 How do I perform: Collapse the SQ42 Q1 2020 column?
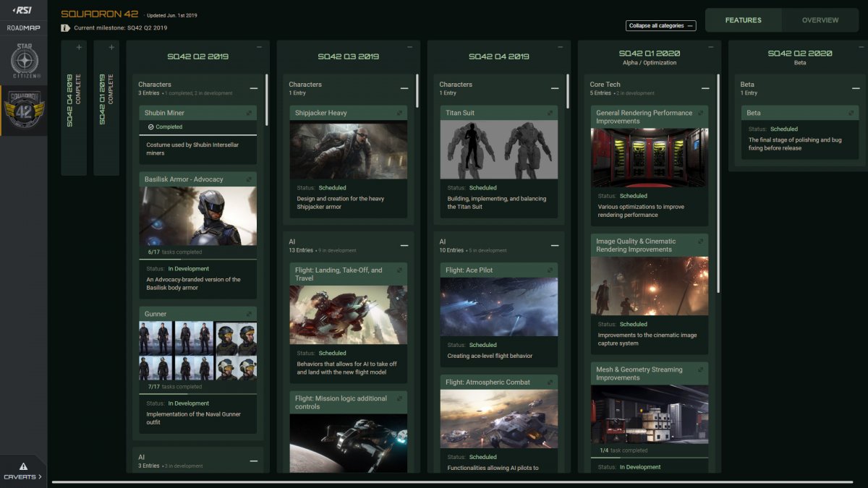(711, 48)
